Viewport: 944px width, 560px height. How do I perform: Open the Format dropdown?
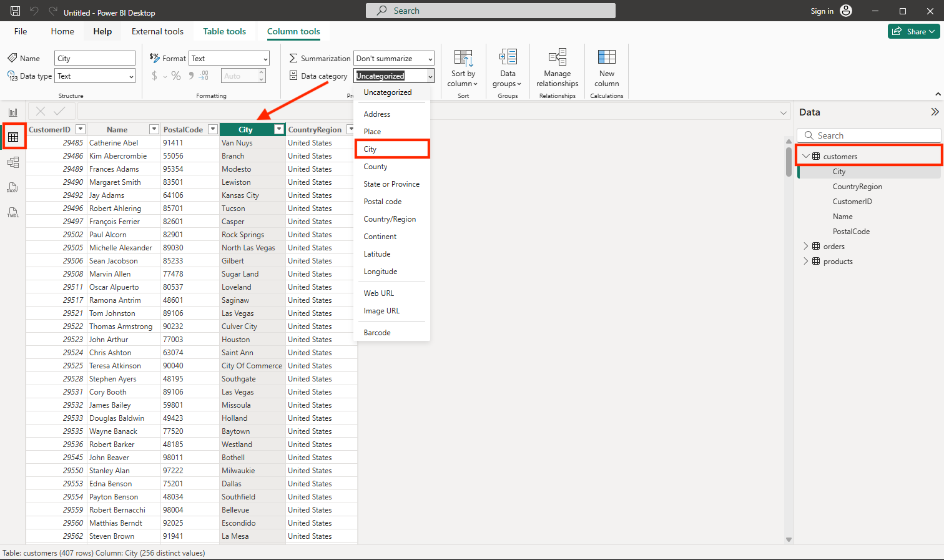[229, 58]
